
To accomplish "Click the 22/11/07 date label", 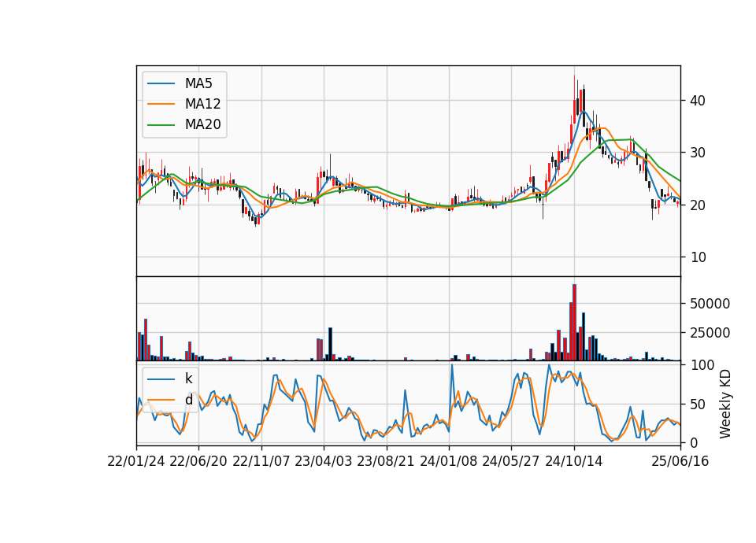I will (x=261, y=461).
